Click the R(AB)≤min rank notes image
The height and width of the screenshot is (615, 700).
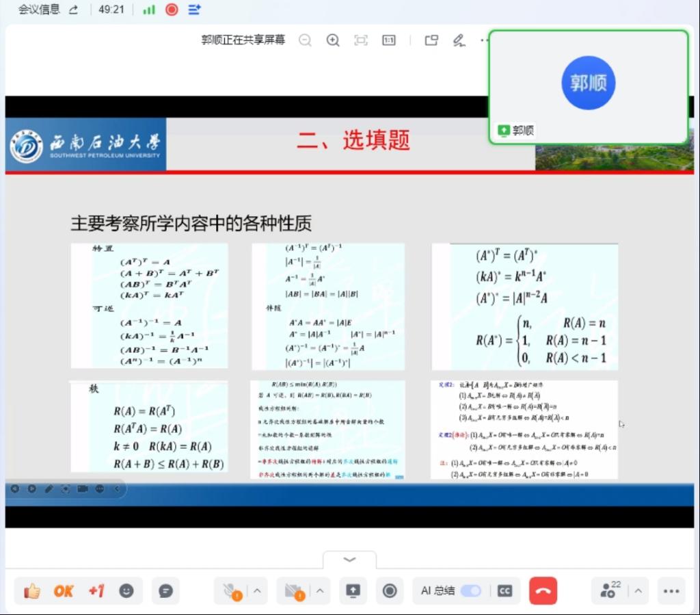click(327, 430)
